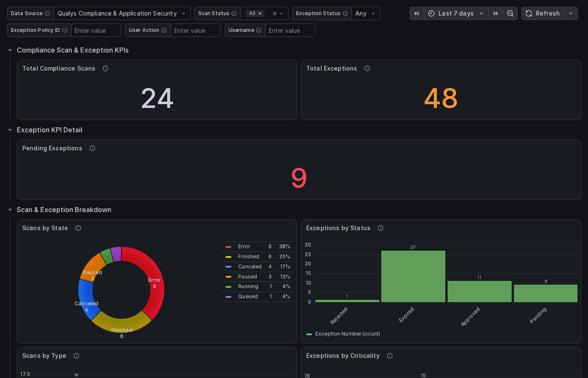Screen dimensions: 588x378
Task: Shift time range forward
Action: pyautogui.click(x=496, y=13)
